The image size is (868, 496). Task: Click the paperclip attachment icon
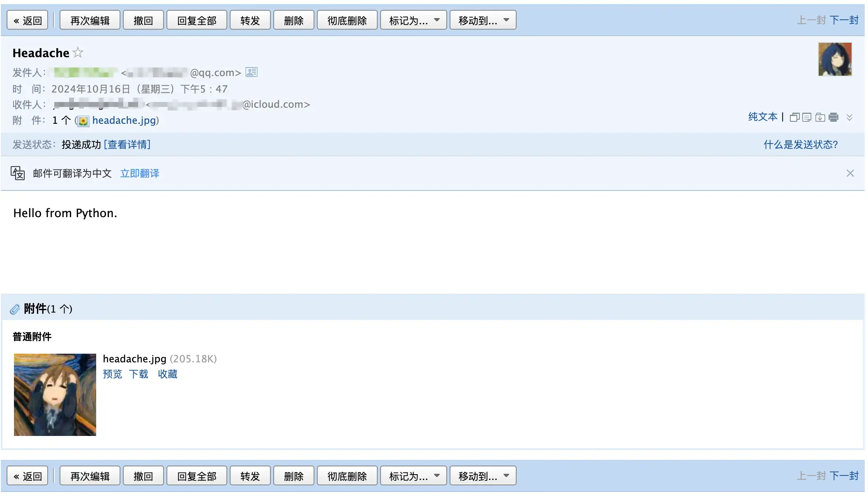(15, 309)
